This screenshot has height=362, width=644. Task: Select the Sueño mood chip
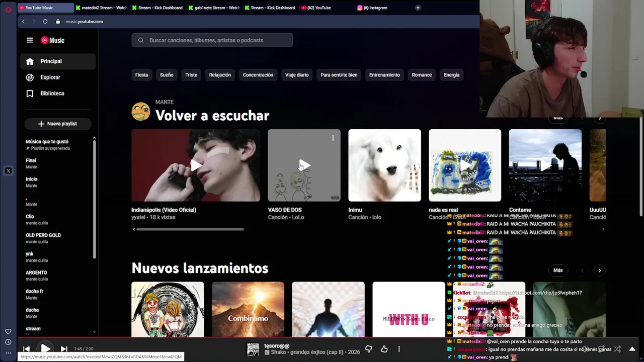coord(167,75)
